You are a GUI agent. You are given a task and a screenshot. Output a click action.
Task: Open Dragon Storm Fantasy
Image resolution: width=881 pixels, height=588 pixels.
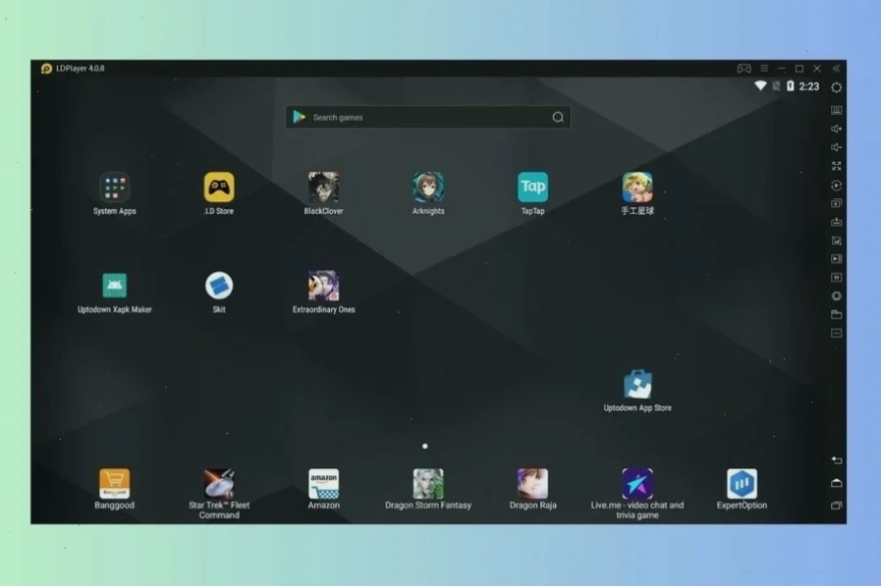428,484
